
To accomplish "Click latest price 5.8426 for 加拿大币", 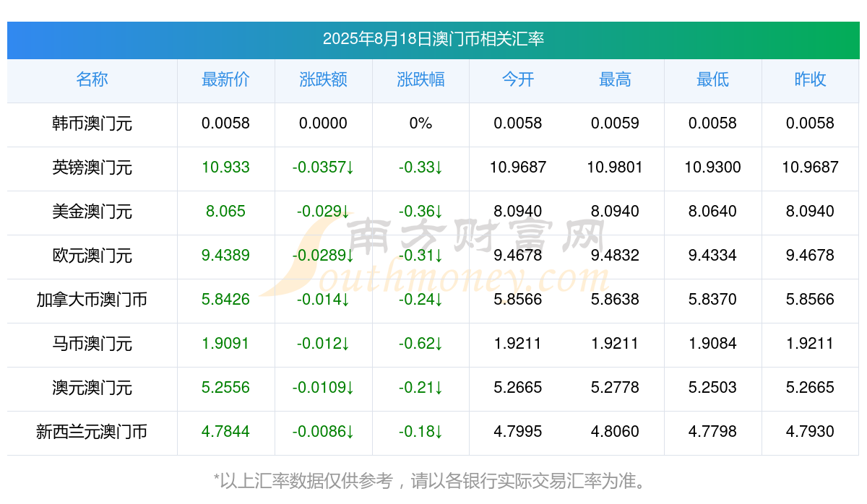I will [x=225, y=300].
